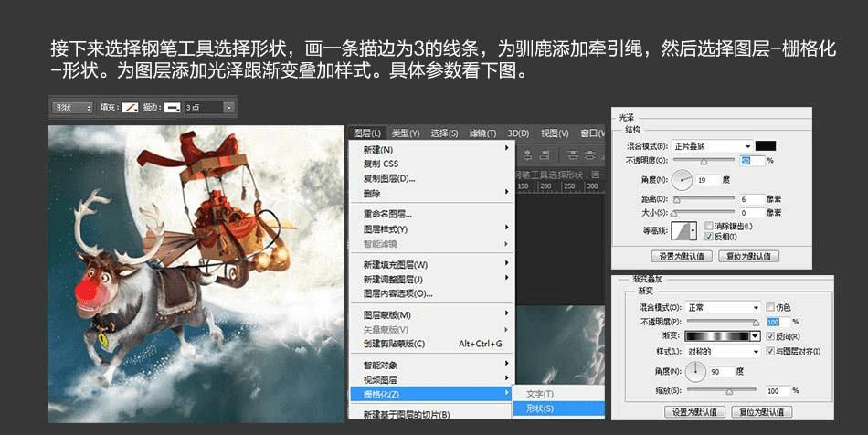The image size is (868, 435).
Task: Open the 形状 tool mode dropdown
Action: (72, 107)
